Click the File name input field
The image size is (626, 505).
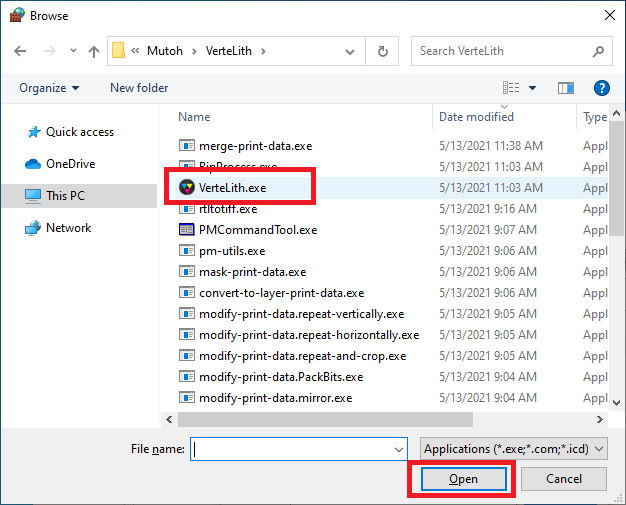(x=291, y=449)
